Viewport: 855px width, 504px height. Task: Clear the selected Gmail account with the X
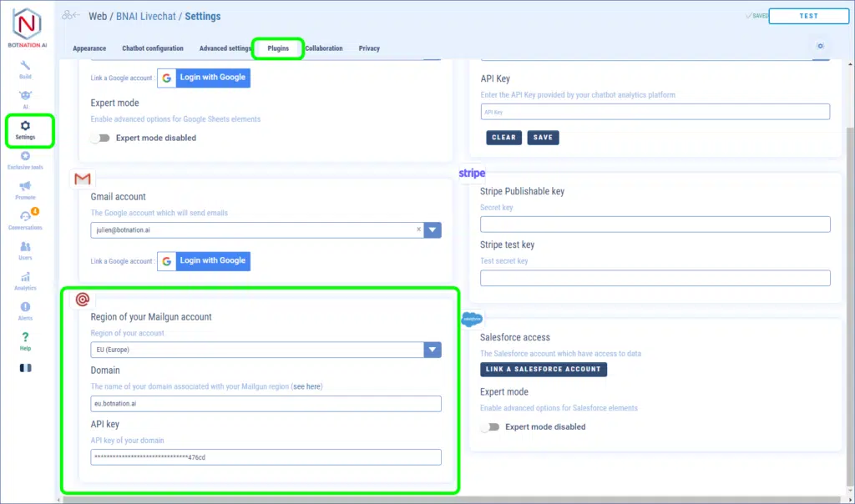(x=417, y=229)
